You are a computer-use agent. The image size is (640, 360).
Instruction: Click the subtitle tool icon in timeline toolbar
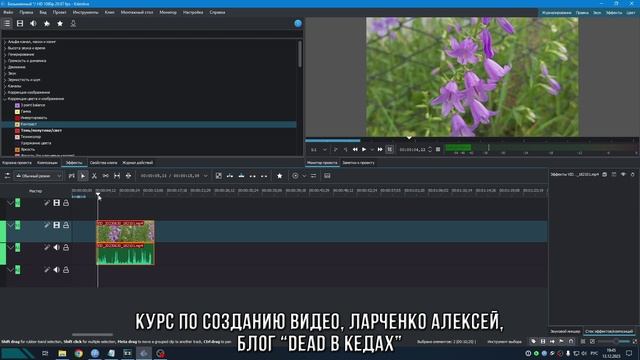click(327, 176)
